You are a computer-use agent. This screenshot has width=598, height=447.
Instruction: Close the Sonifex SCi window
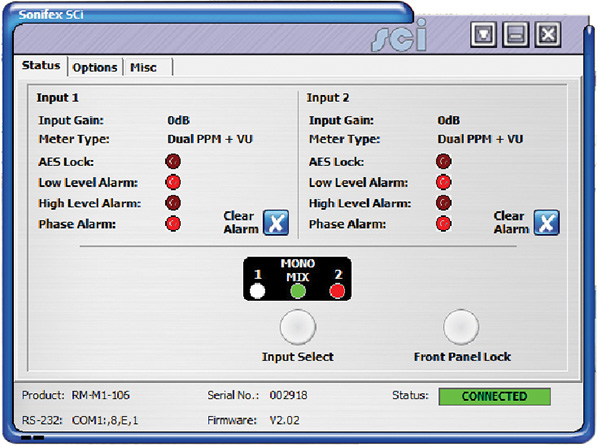pos(548,35)
